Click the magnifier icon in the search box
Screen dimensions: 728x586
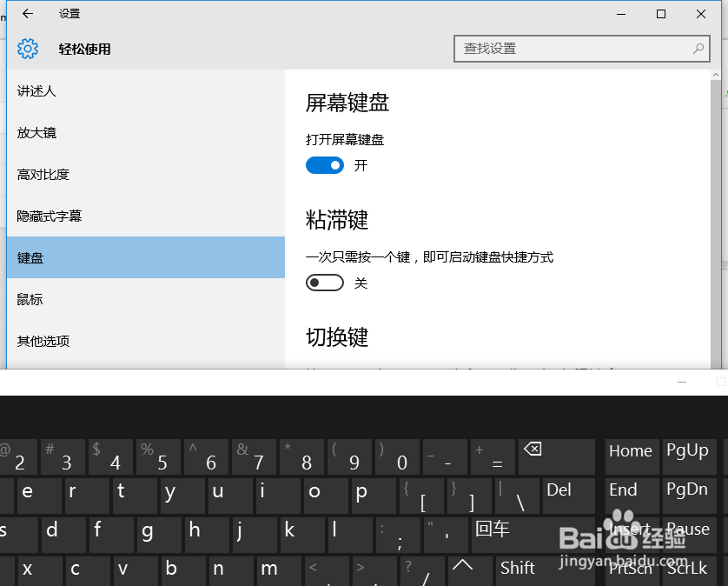698,49
